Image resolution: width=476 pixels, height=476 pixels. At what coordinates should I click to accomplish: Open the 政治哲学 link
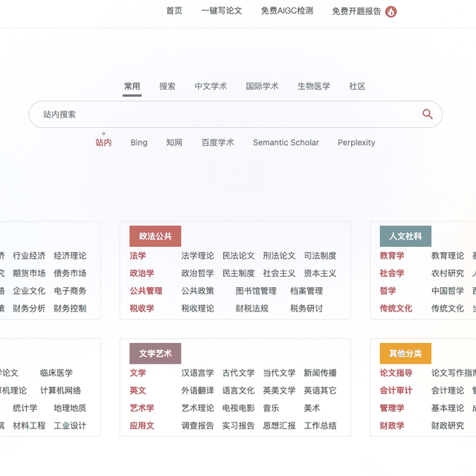coord(198,273)
